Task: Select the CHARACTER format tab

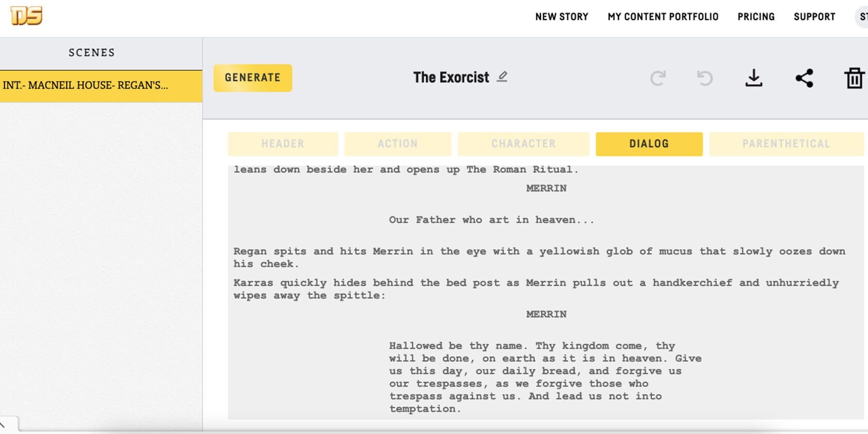Action: pos(523,144)
